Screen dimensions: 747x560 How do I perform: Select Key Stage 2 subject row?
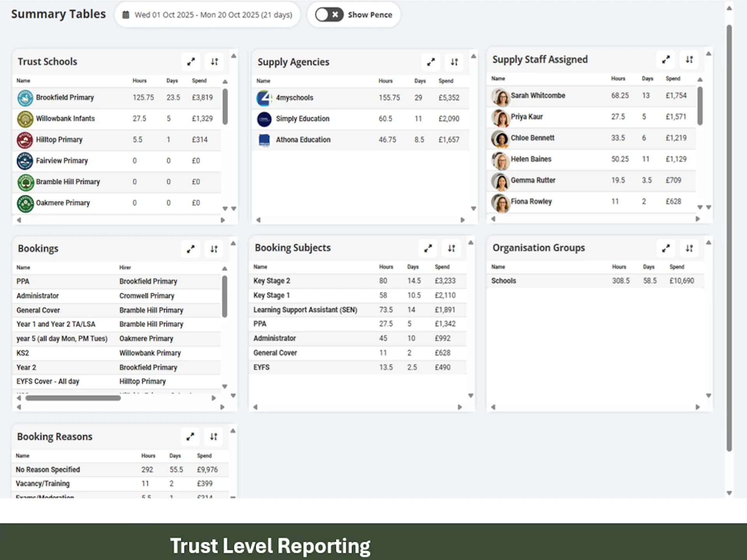click(x=272, y=281)
